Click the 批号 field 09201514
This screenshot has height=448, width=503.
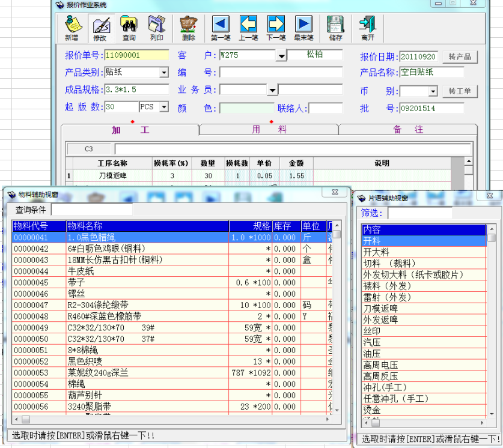pyautogui.click(x=431, y=108)
